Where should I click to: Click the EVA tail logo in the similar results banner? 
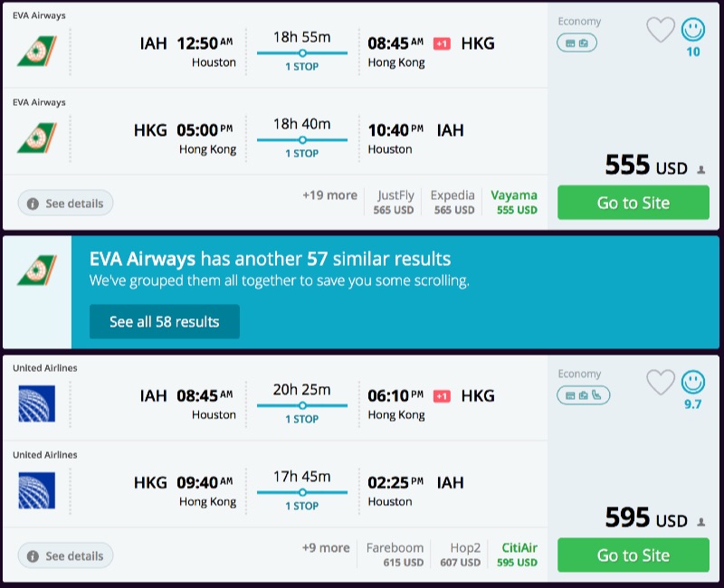tap(38, 271)
